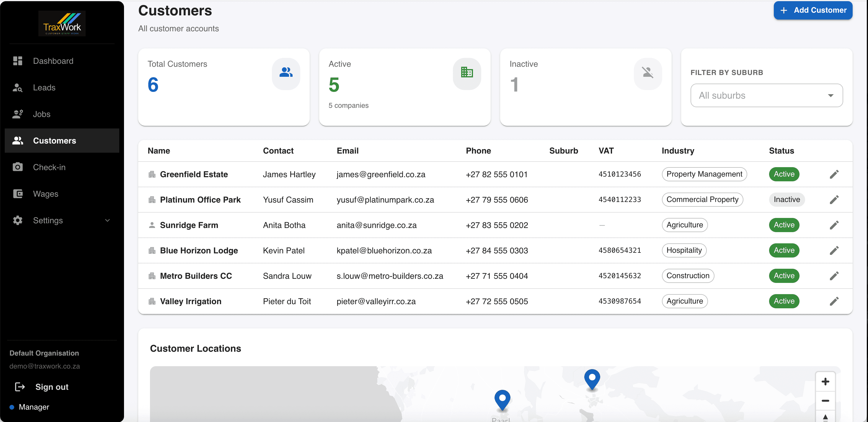Edit Blue Horizon Lodge with pencil icon
The height and width of the screenshot is (422, 868).
click(834, 250)
